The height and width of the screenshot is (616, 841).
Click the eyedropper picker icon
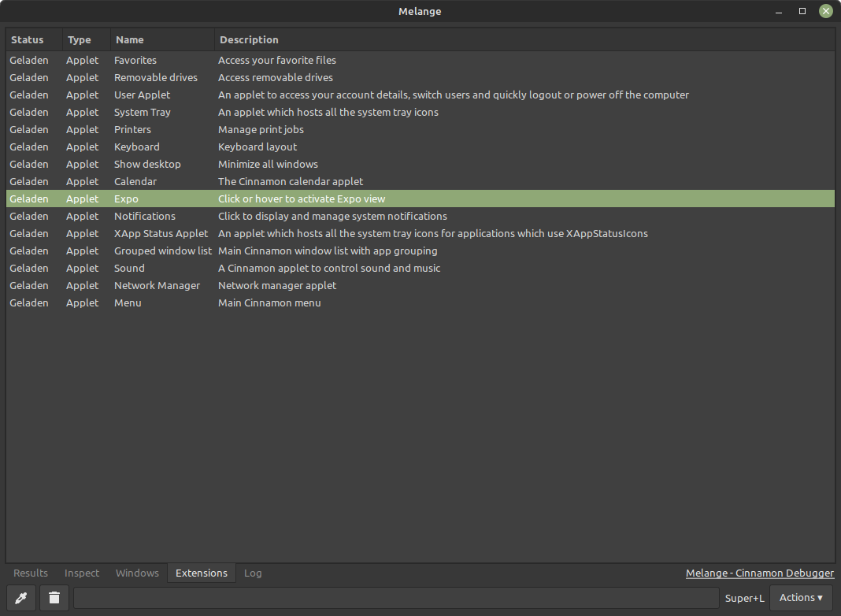point(21,598)
